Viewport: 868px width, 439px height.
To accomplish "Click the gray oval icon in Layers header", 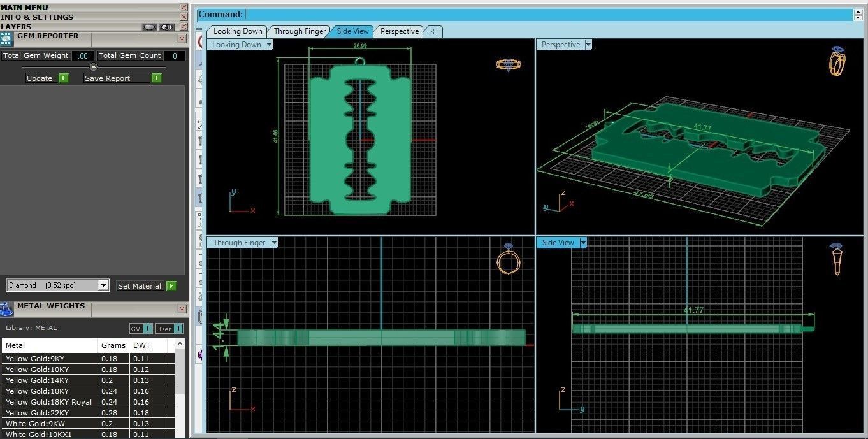I will coord(149,27).
